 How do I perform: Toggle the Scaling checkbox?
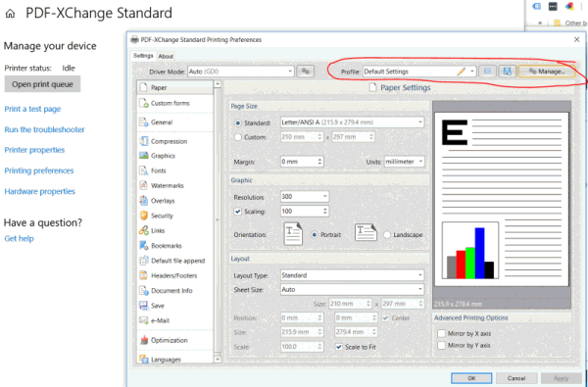(238, 212)
